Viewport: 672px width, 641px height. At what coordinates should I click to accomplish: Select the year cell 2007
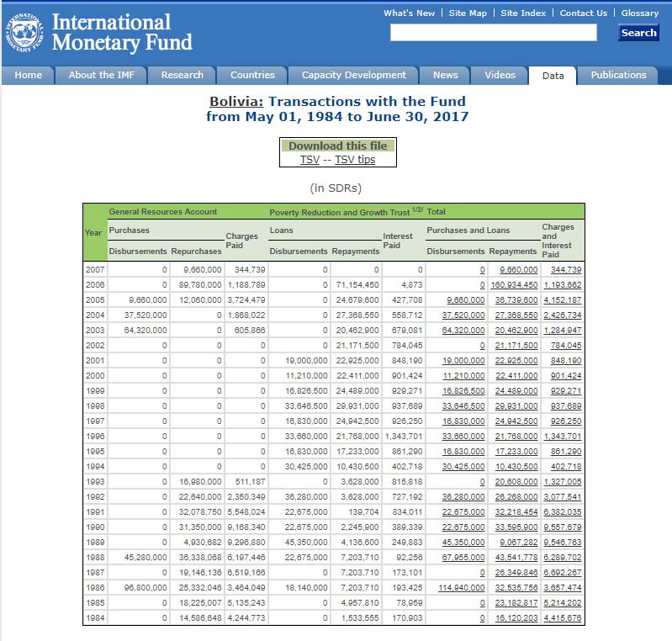(x=95, y=270)
